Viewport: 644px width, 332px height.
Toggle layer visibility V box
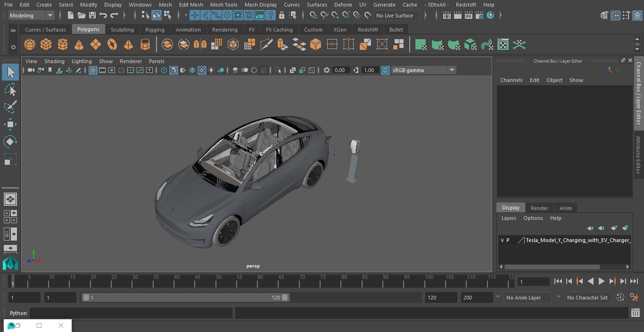tap(502, 240)
